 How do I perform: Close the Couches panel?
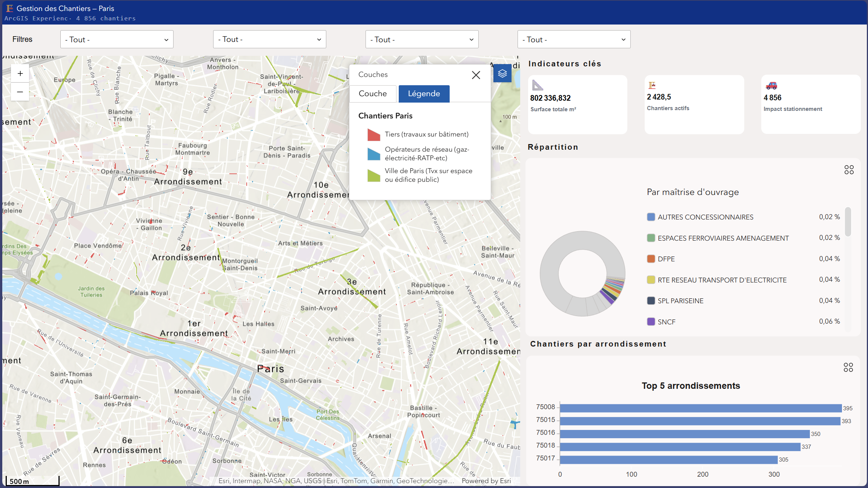click(x=476, y=75)
